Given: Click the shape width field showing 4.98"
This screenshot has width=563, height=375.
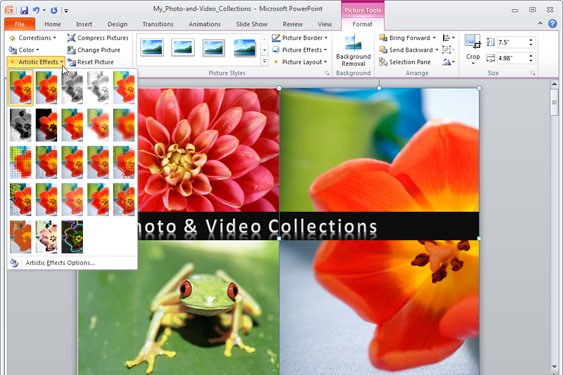Looking at the screenshot, I should click(512, 58).
